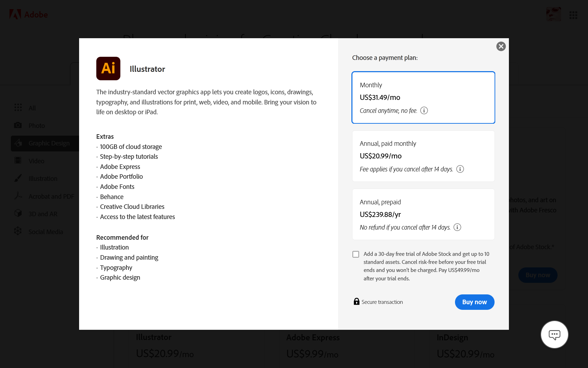Click the Illustrator app icon

point(108,68)
